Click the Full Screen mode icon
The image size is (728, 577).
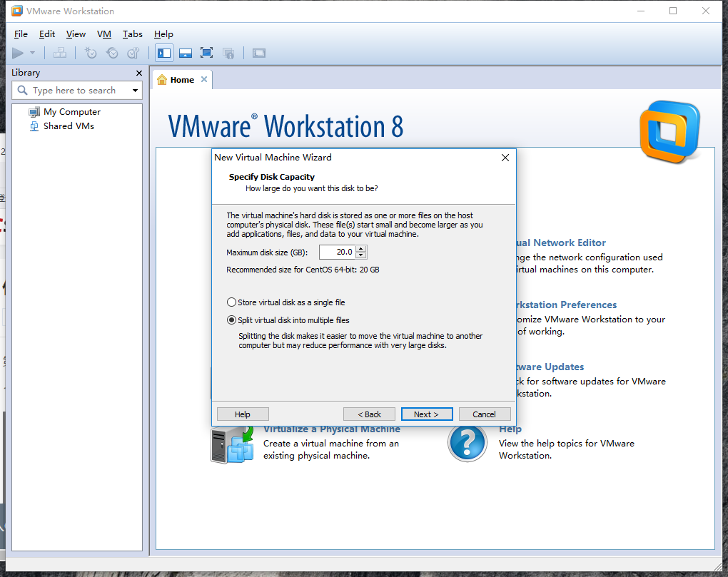coord(206,53)
